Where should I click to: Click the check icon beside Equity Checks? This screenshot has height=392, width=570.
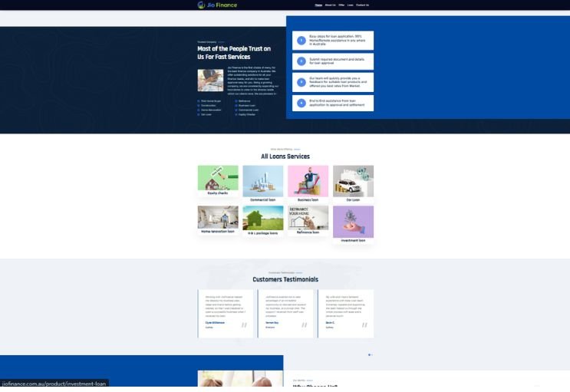[x=236, y=114]
